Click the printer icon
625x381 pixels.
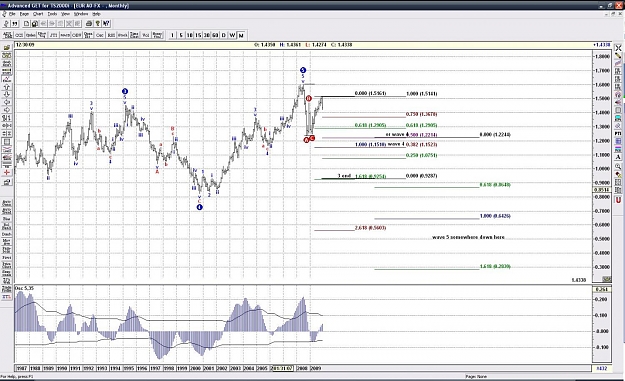pyautogui.click(x=89, y=24)
